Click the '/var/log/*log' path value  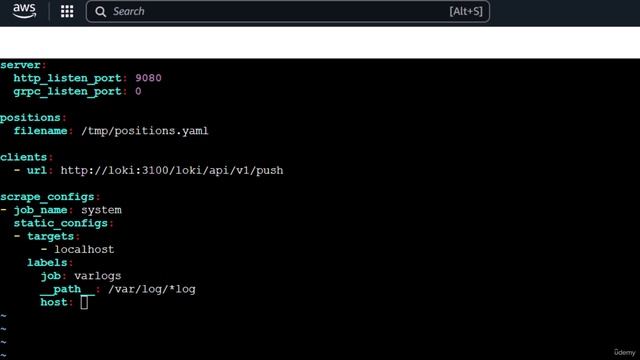[x=152, y=289]
